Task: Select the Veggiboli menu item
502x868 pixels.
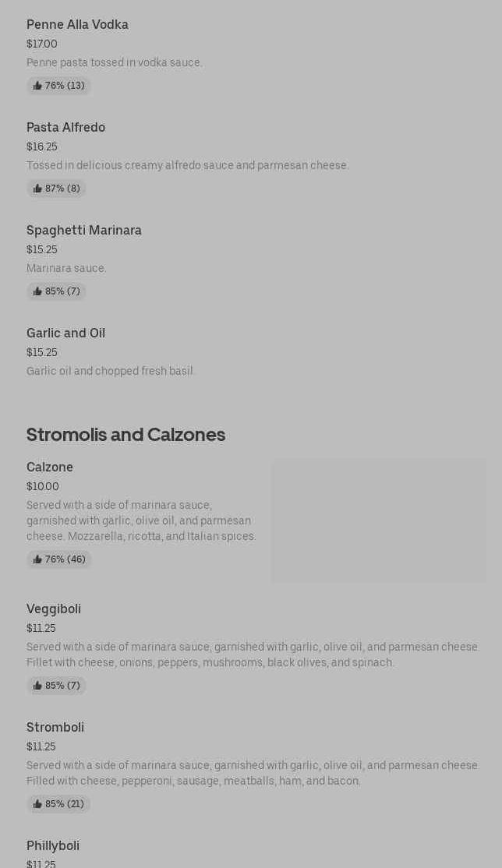Action: coord(54,609)
